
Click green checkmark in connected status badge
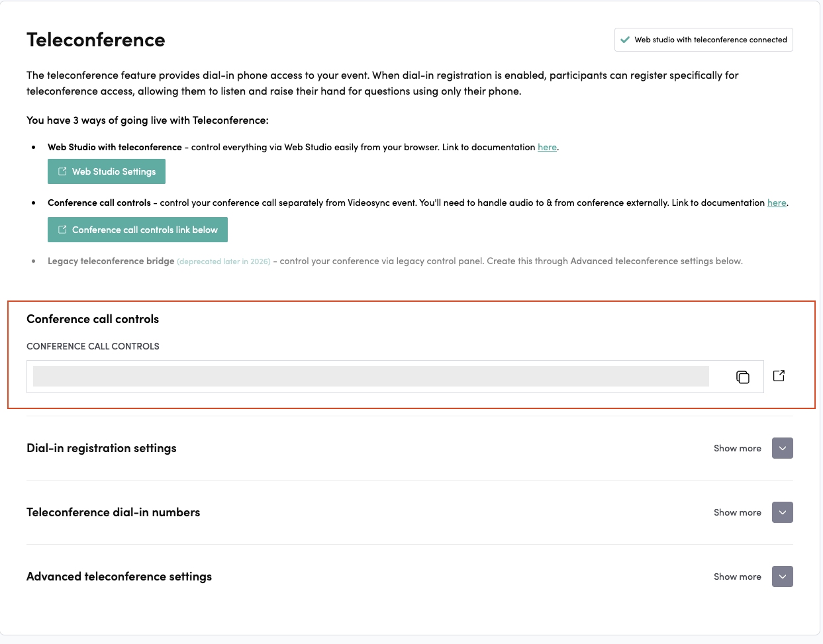point(625,40)
